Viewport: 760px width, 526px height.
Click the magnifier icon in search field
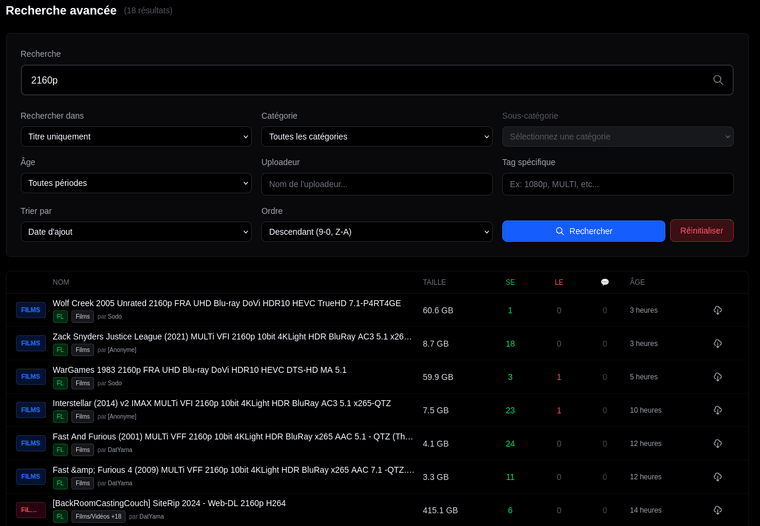pyautogui.click(x=717, y=80)
